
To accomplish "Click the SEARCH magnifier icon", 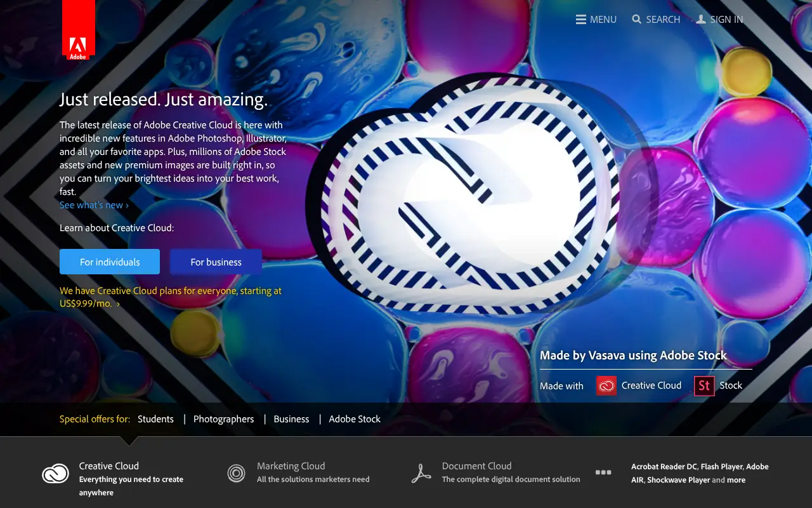I will [637, 20].
